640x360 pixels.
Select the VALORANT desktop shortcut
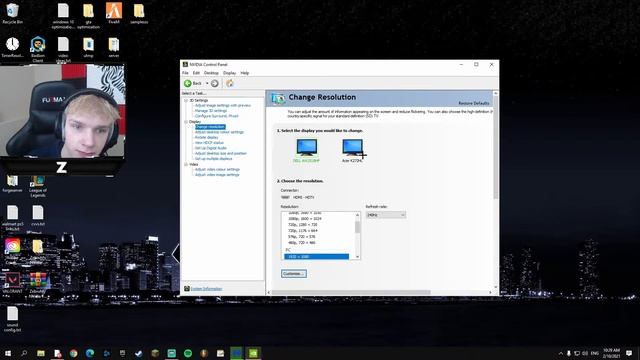click(12, 284)
